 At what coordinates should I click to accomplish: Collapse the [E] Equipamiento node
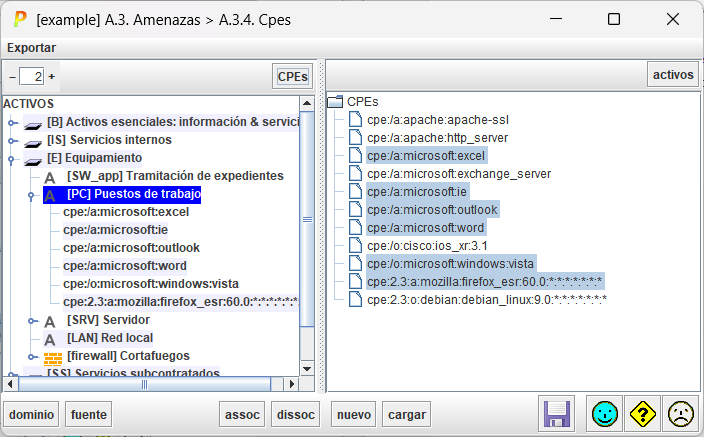[x=11, y=159]
